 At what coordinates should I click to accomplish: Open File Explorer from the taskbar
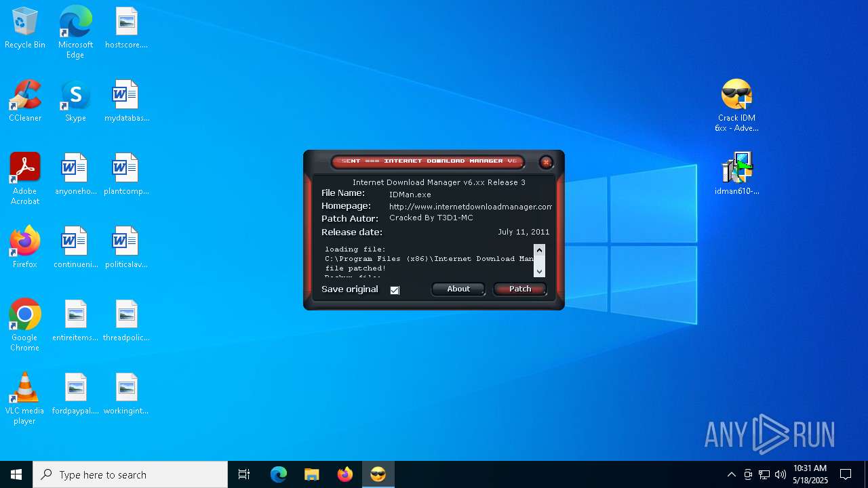[312, 475]
